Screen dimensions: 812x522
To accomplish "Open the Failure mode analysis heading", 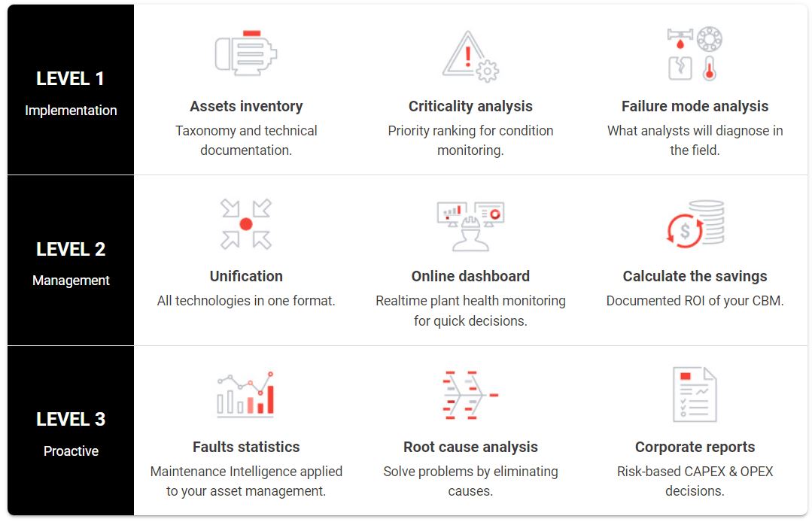I will [x=695, y=106].
